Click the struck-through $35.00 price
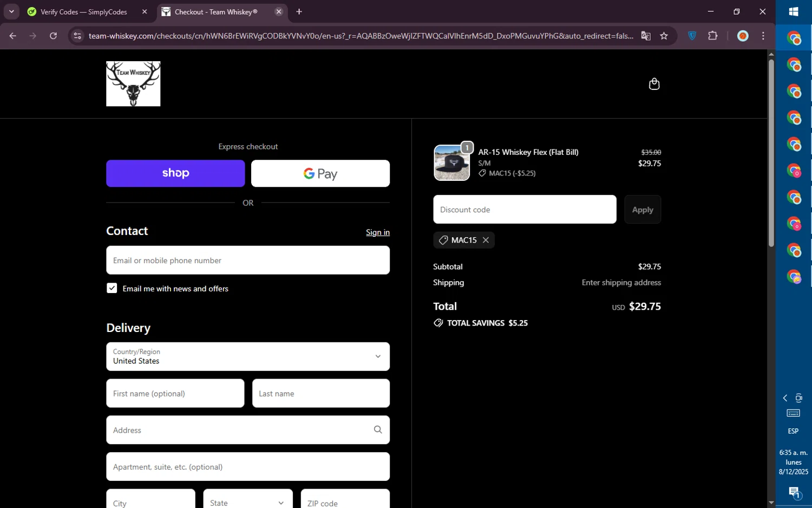The image size is (812, 508). pyautogui.click(x=651, y=152)
